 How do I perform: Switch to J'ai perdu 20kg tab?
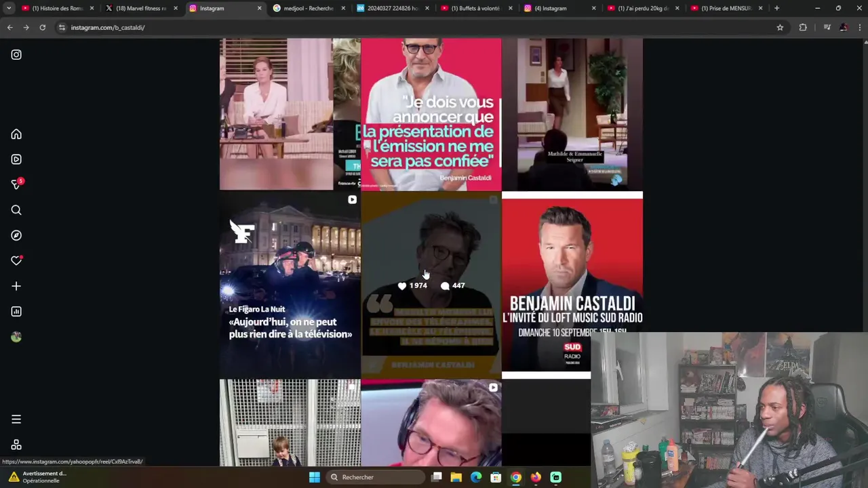point(644,8)
